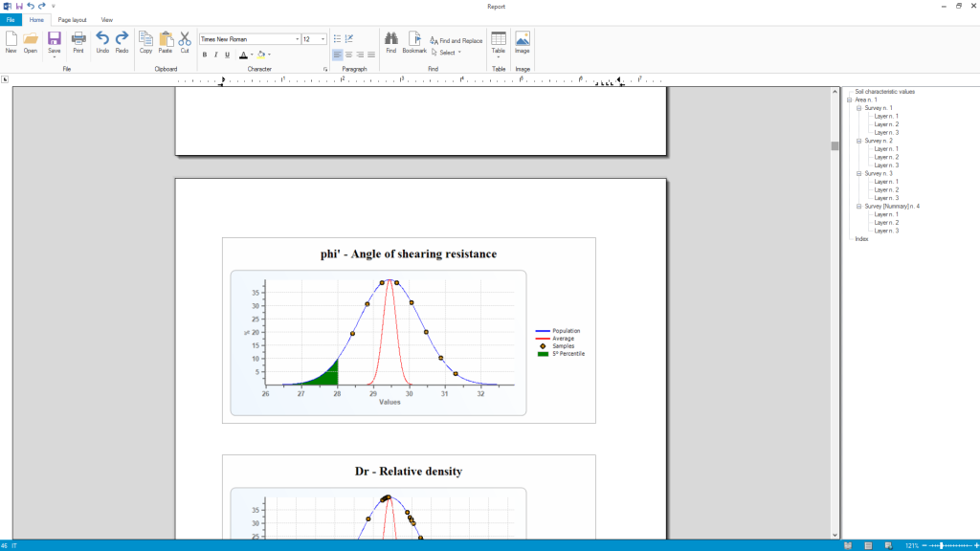This screenshot has height=551, width=980.
Task: Insert a table using the Table icon
Action: (x=499, y=39)
